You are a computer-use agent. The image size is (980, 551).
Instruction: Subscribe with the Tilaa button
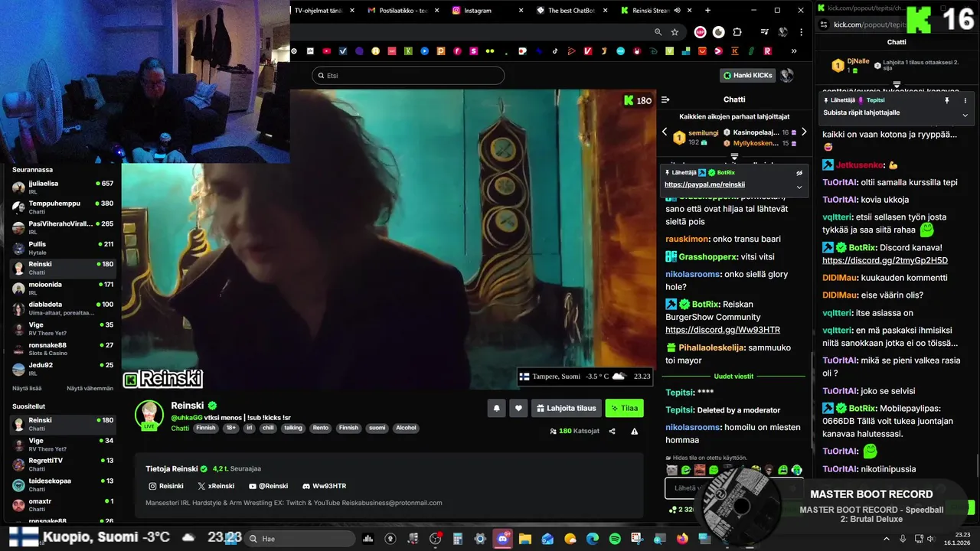[624, 408]
